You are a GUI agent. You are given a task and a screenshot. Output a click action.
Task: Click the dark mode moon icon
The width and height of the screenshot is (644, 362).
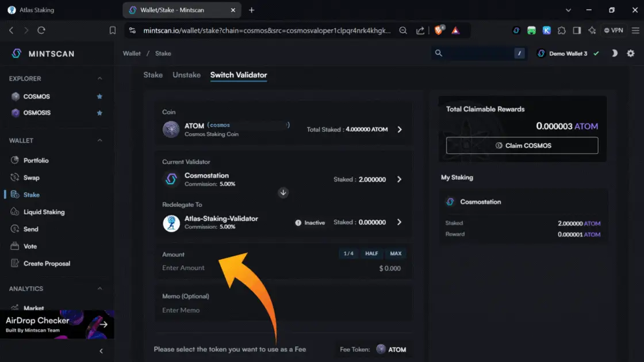[x=614, y=53]
